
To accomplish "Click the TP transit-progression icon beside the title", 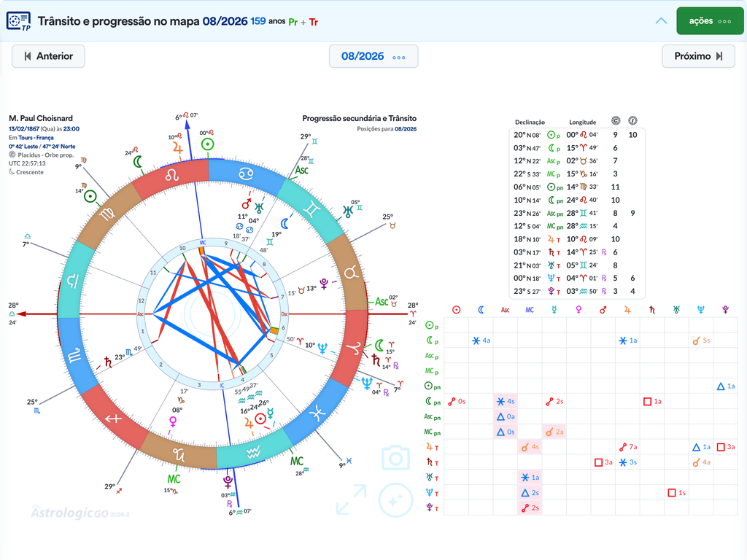I will 18,21.
